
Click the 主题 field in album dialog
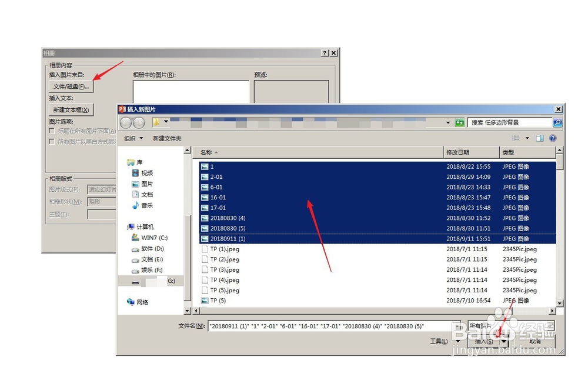coord(102,214)
